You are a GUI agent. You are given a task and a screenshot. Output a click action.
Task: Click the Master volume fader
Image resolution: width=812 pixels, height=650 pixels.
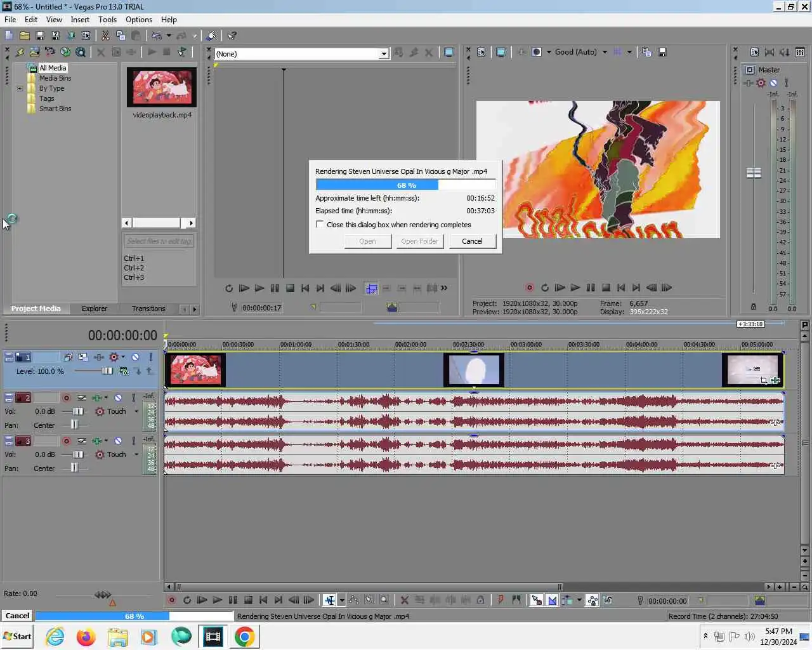point(754,173)
